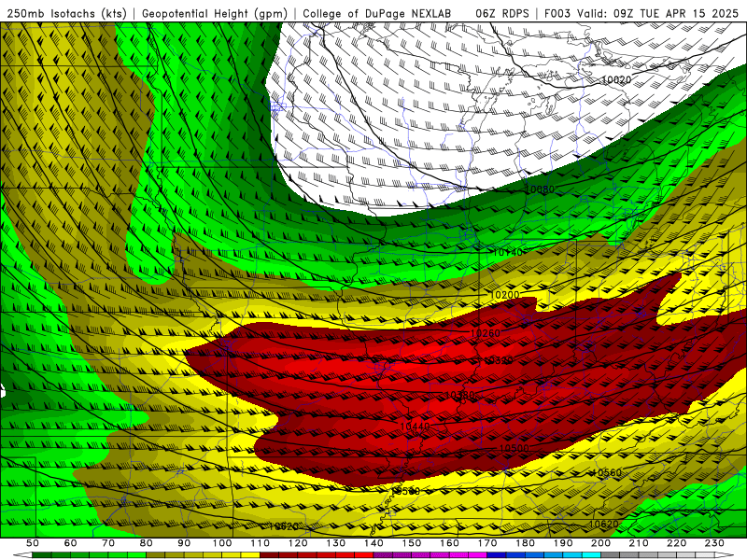This screenshot has height=560, width=747.
Task: Click the 160 value on the color scale
Action: click(x=450, y=543)
